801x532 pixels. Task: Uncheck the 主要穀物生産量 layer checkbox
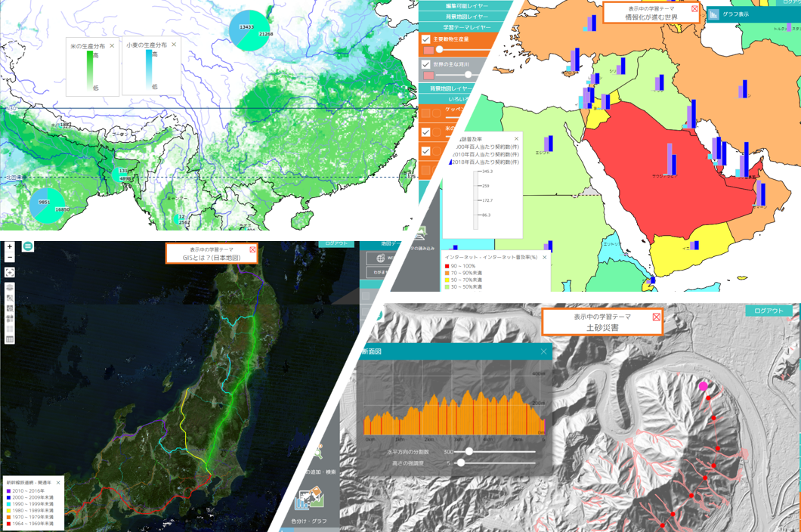click(x=426, y=39)
